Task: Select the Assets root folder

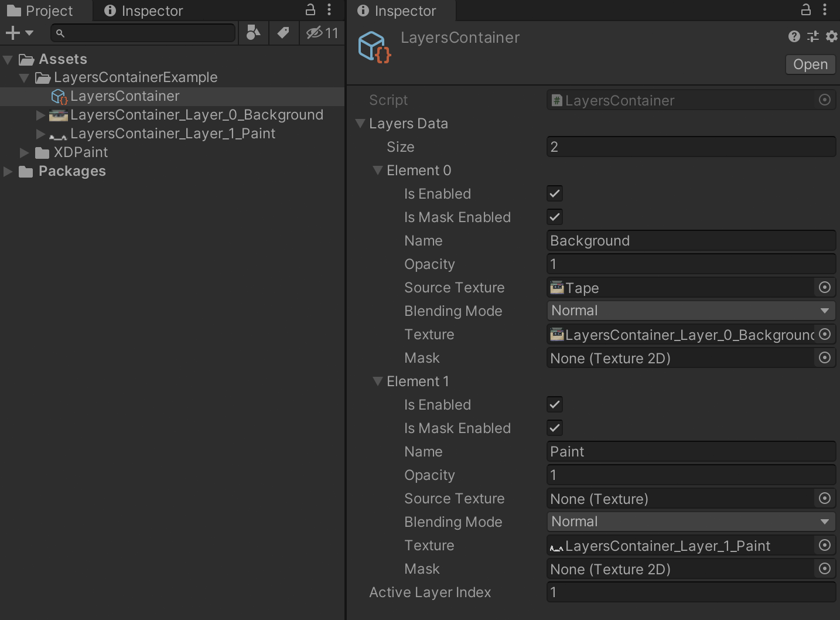Action: coord(172,59)
